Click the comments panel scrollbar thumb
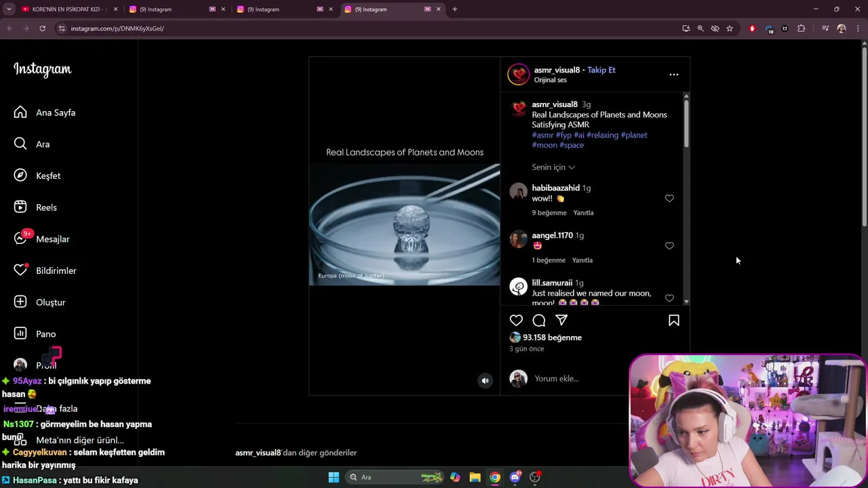This screenshot has height=488, width=868. tap(686, 123)
